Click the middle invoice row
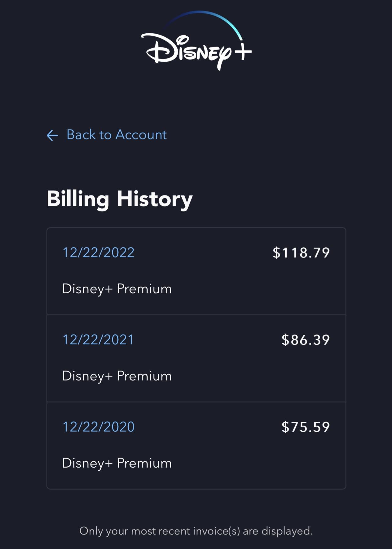This screenshot has width=392, height=549. pos(196,358)
